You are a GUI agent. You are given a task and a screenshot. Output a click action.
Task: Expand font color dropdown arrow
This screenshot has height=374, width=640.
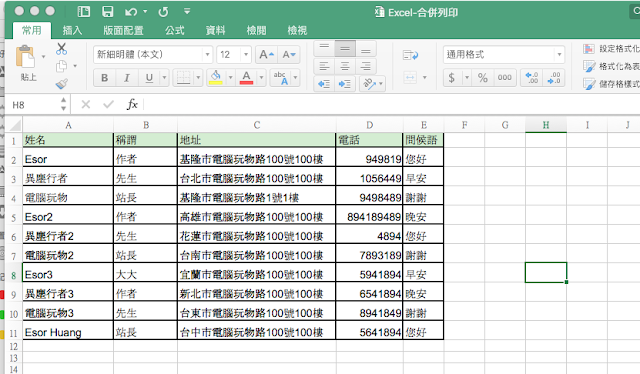261,78
